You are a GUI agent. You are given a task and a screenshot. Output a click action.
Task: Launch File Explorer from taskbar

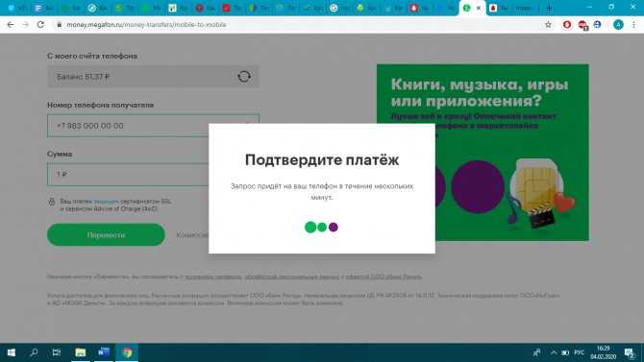coord(81,352)
